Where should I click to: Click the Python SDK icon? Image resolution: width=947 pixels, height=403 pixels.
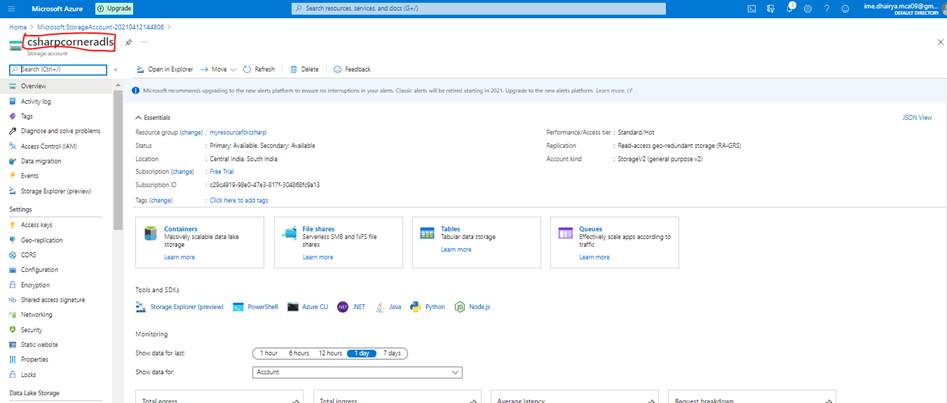click(x=415, y=307)
